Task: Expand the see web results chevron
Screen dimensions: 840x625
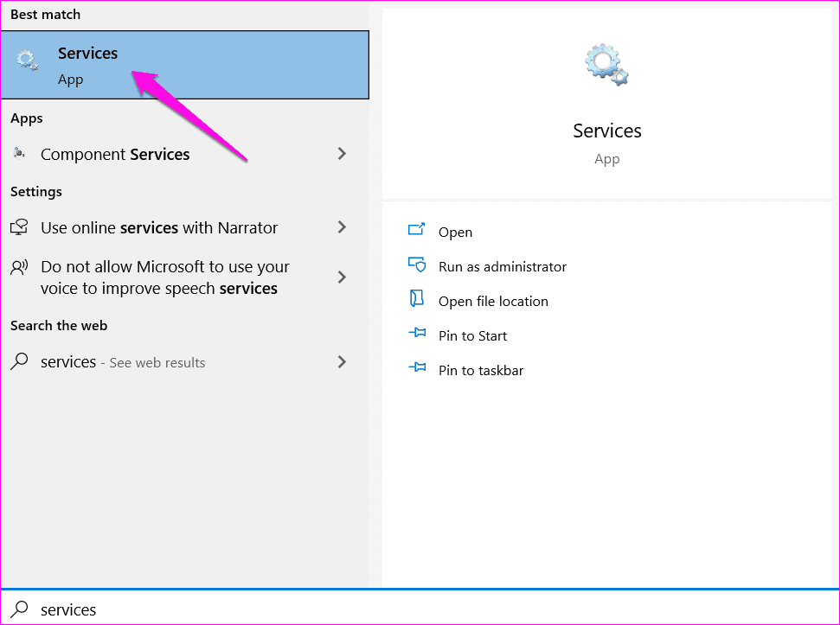Action: pyautogui.click(x=342, y=362)
